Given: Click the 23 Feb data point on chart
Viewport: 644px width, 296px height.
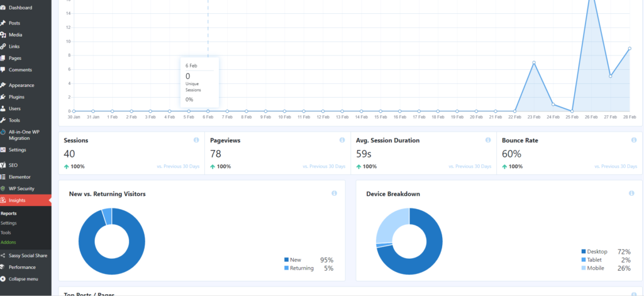Looking at the screenshot, I should [x=533, y=62].
